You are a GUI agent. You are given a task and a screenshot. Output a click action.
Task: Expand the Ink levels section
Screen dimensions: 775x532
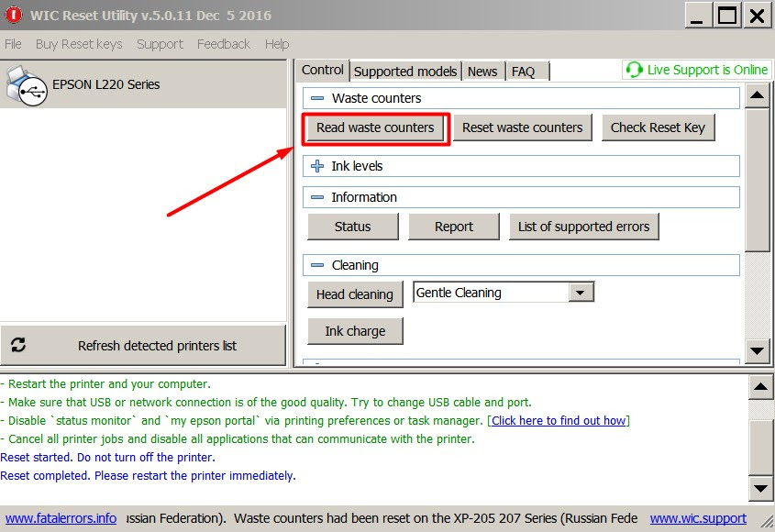click(316, 166)
